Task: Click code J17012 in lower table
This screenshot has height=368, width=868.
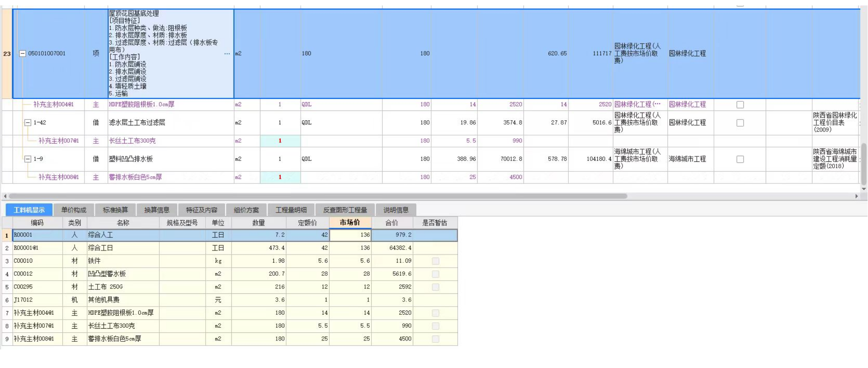Action: (x=38, y=300)
